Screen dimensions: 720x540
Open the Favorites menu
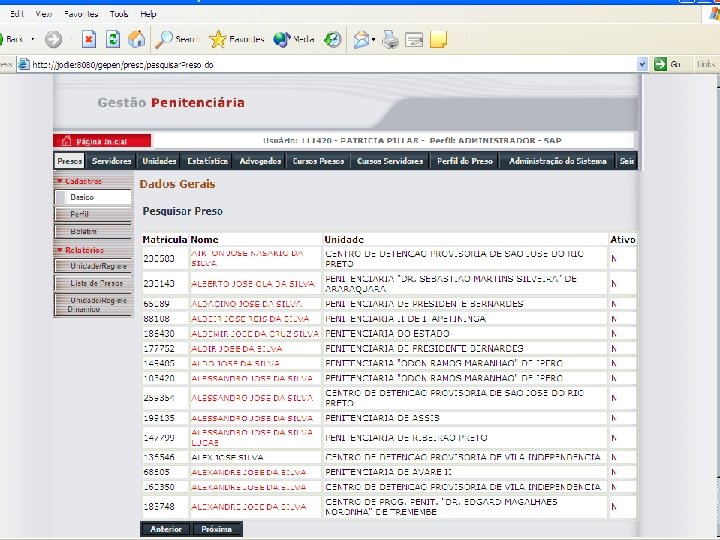81,14
